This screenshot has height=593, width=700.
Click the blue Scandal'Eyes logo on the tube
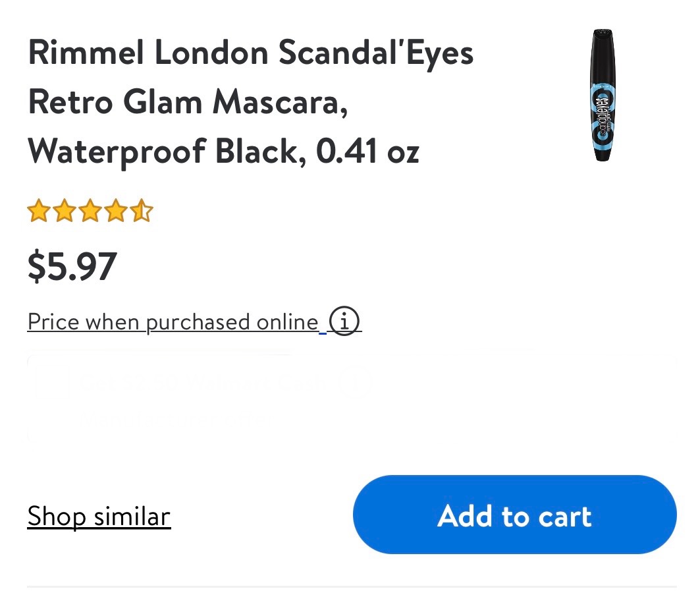pyautogui.click(x=601, y=112)
